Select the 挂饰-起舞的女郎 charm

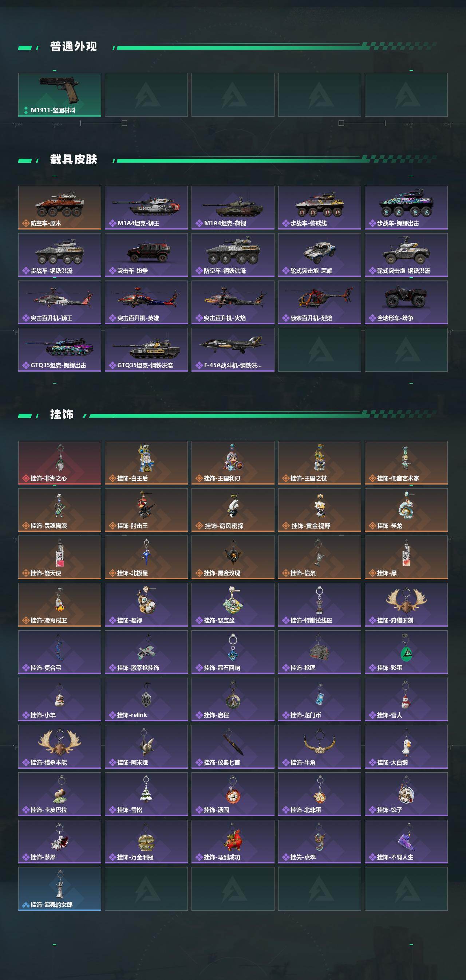[x=60, y=889]
